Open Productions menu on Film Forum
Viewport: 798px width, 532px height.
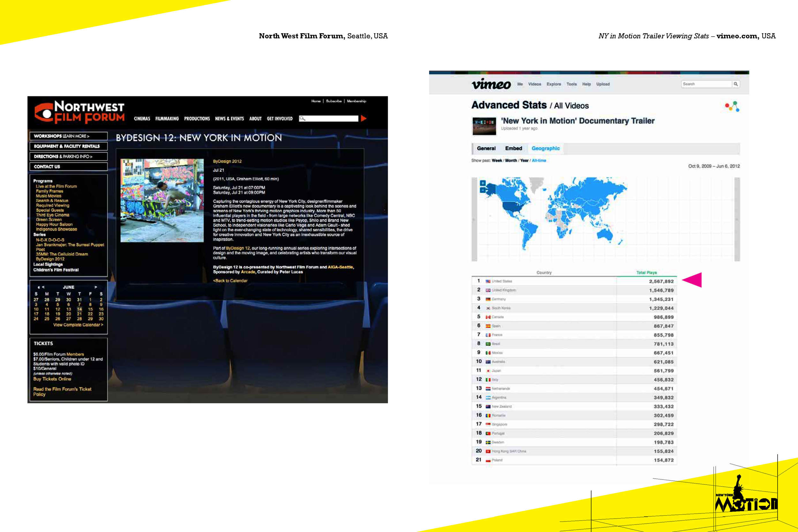coord(197,119)
